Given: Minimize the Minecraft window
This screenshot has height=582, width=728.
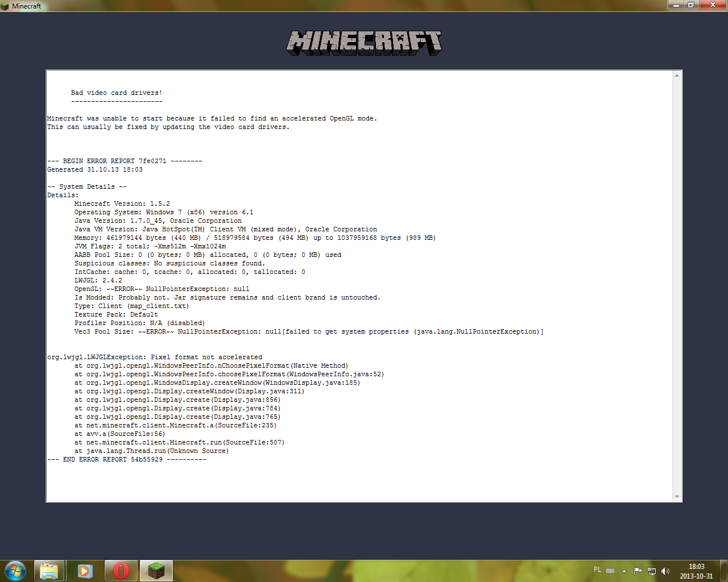Looking at the screenshot, I should coord(676,5).
